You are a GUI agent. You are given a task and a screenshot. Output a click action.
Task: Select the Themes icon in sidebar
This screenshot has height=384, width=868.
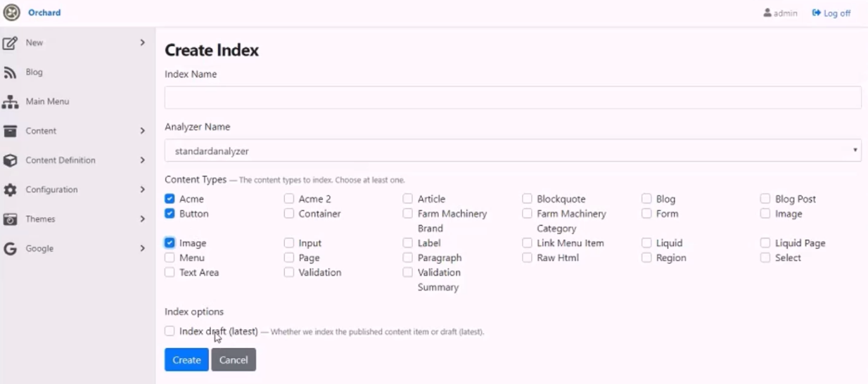tap(10, 219)
